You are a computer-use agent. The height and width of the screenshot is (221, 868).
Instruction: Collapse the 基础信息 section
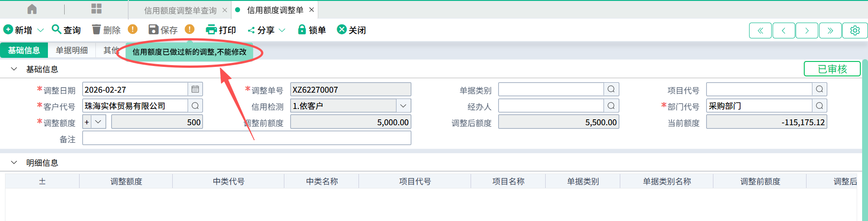click(x=14, y=69)
